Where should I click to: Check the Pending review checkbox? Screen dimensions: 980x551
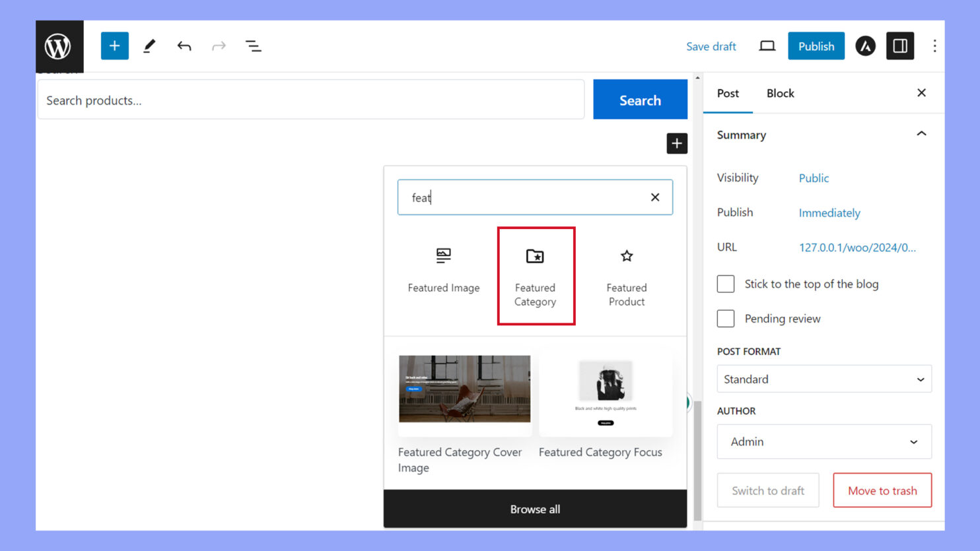pyautogui.click(x=726, y=319)
